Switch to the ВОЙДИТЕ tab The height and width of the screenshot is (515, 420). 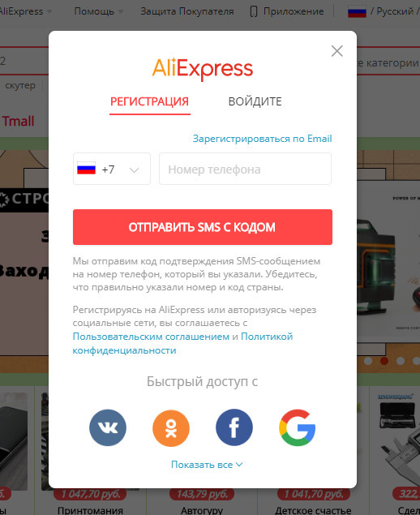coord(255,101)
